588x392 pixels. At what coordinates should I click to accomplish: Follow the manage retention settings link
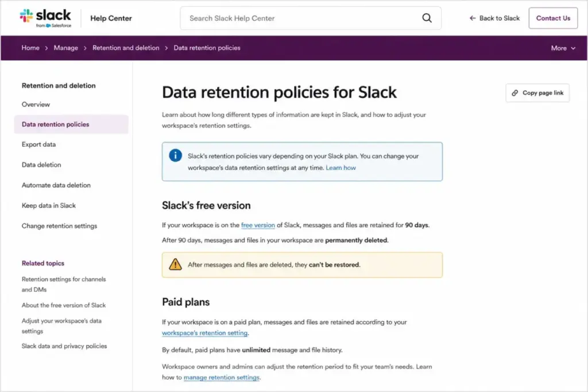pyautogui.click(x=221, y=378)
